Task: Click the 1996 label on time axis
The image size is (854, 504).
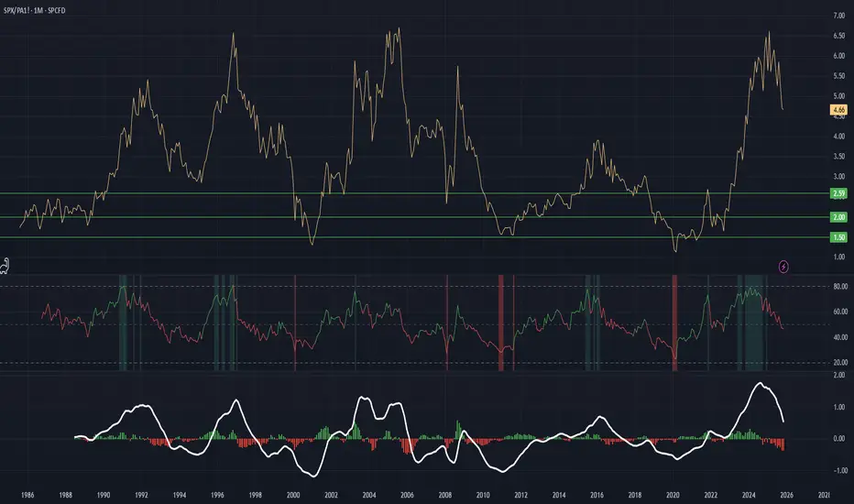Action: [217, 495]
